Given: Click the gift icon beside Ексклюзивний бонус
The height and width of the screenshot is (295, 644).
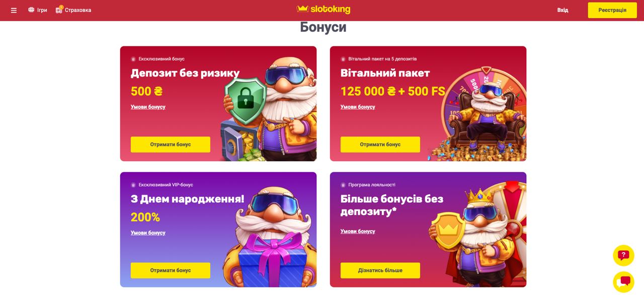Looking at the screenshot, I should (x=133, y=59).
